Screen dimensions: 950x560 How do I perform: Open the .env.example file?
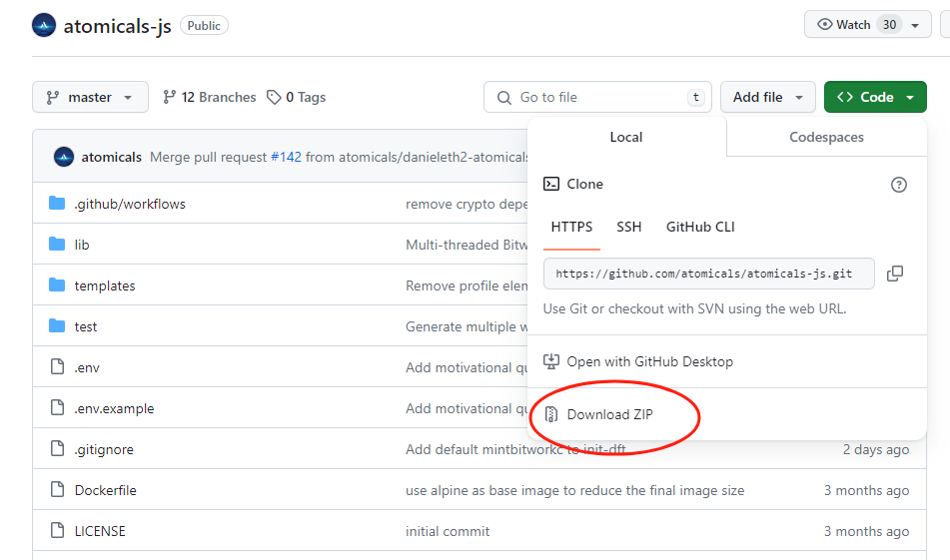coord(114,408)
